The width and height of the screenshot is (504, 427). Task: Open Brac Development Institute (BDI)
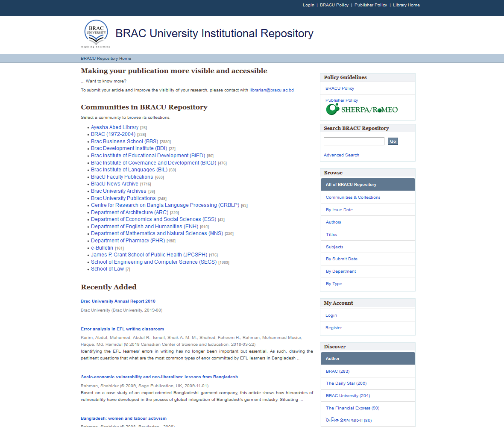(x=129, y=148)
